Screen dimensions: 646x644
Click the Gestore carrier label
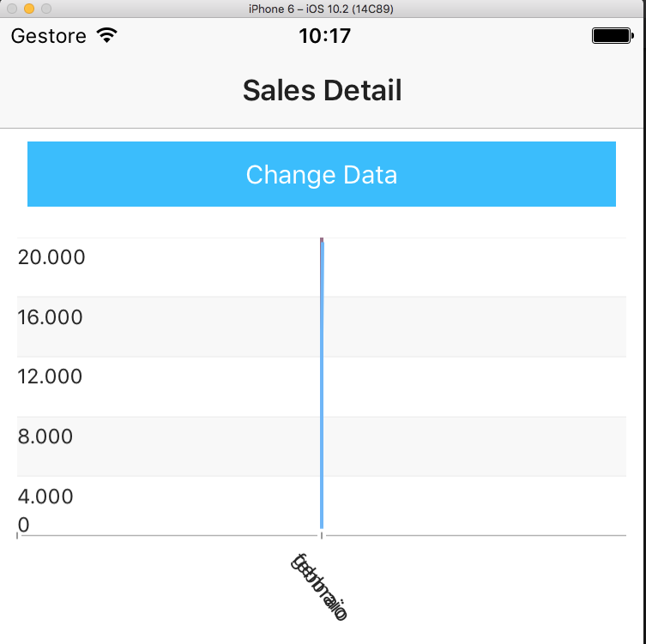(49, 36)
